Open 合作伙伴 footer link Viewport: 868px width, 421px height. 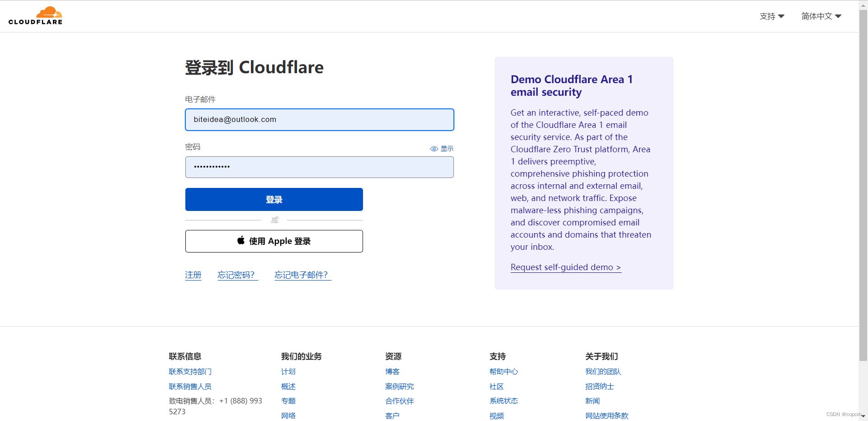click(x=400, y=401)
